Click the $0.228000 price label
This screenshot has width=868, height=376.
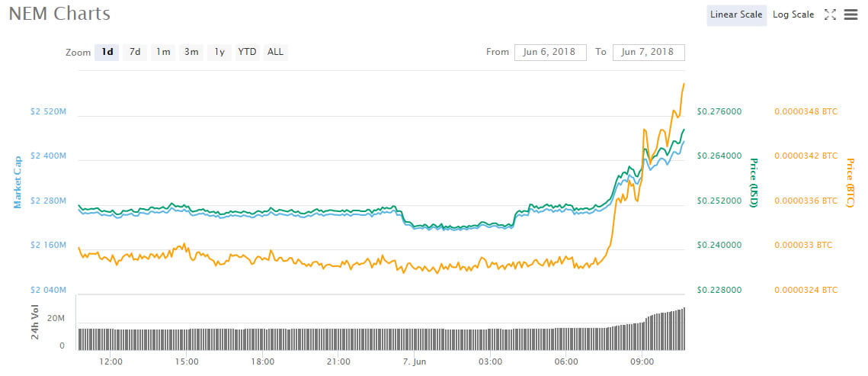(x=719, y=290)
